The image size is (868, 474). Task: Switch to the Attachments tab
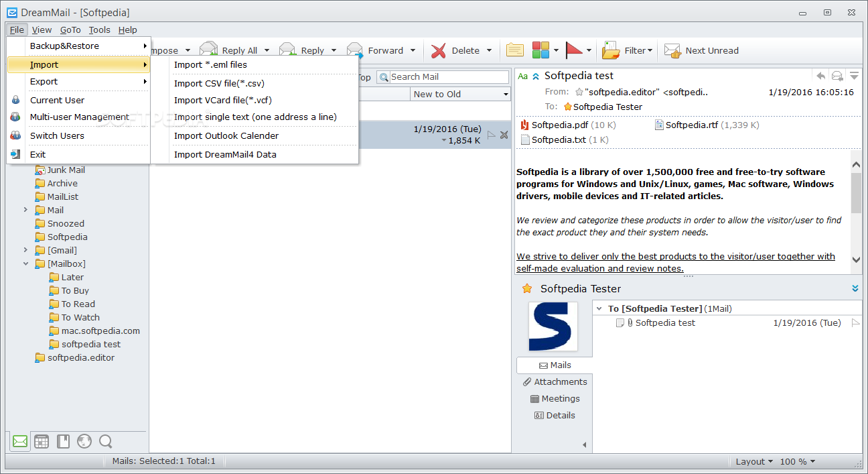click(555, 381)
